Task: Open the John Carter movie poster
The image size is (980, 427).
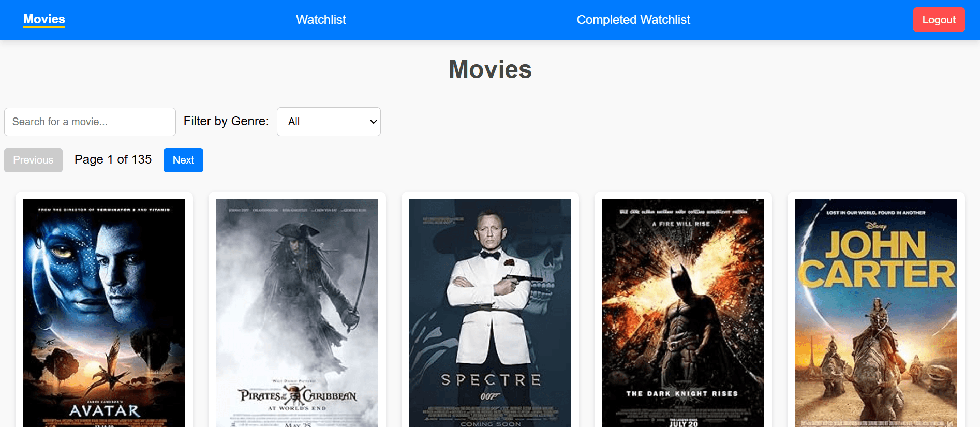Action: click(876, 313)
